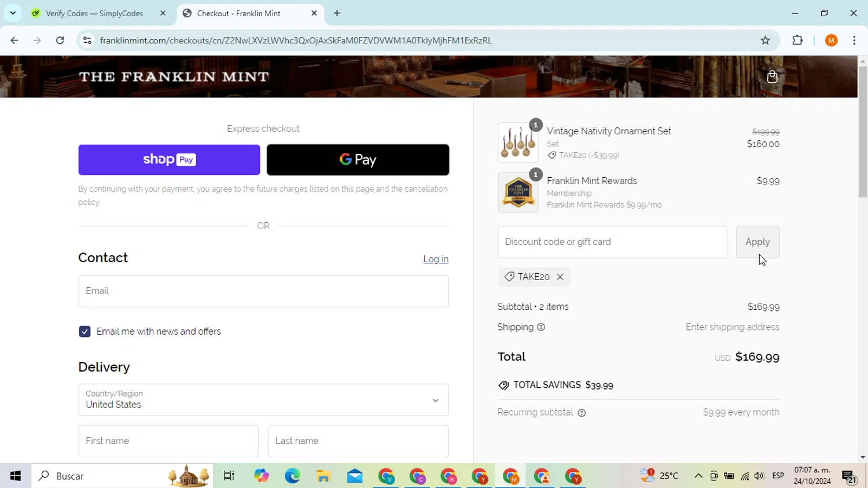The image size is (868, 488).
Task: Uncheck Email me with news and offers
Action: 84,332
